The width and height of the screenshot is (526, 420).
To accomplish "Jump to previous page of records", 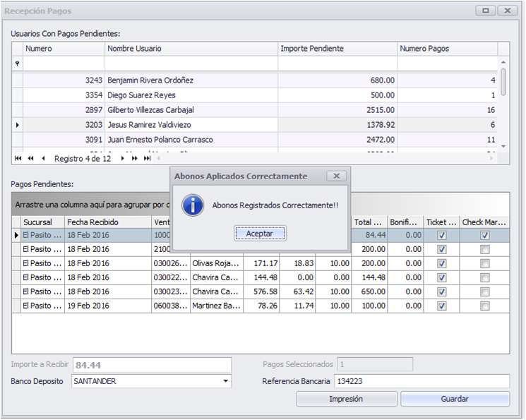I will pyautogui.click(x=30, y=158).
